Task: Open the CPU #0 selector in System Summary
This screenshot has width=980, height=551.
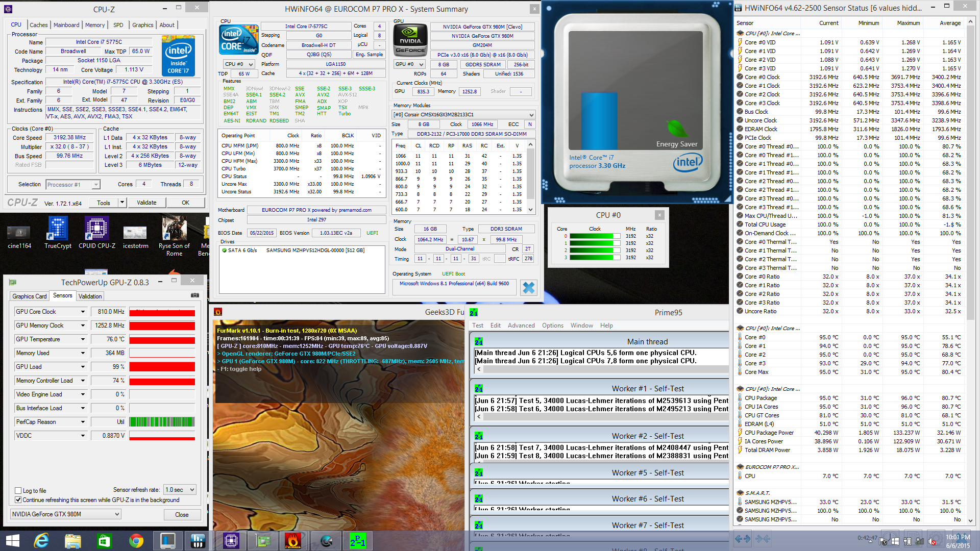Action: click(x=239, y=64)
